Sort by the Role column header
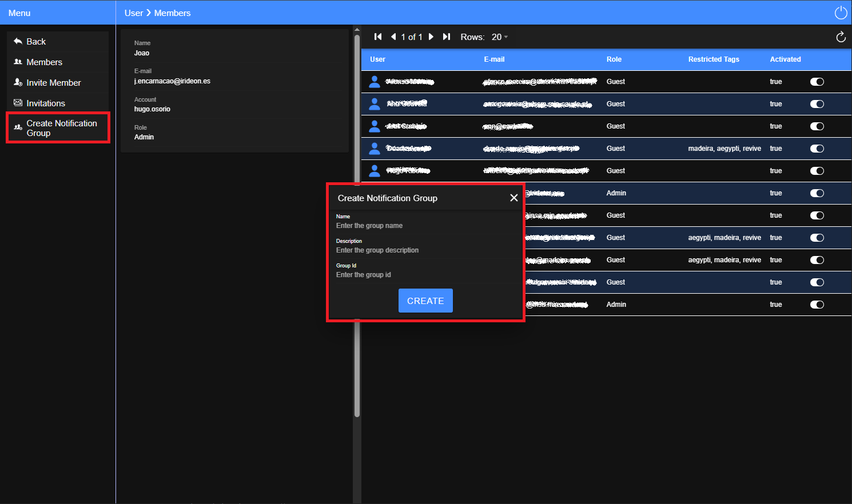852x504 pixels. point(614,59)
